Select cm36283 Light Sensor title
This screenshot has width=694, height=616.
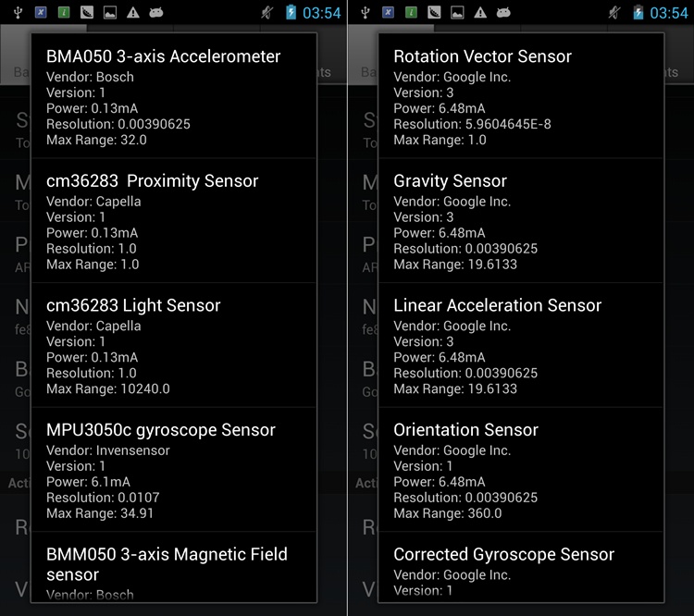[x=133, y=306]
